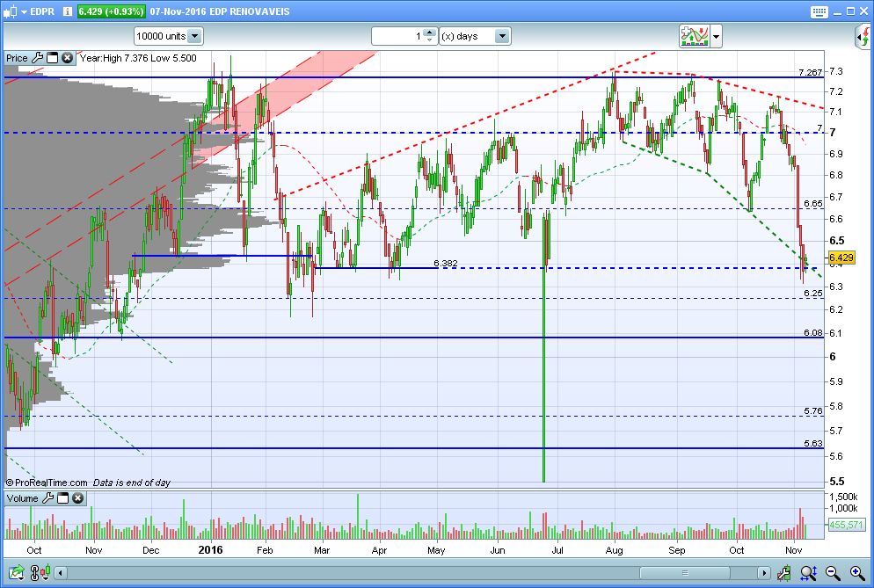The height and width of the screenshot is (588, 874).
Task: Increase the timeframe number stepper
Action: (x=429, y=33)
